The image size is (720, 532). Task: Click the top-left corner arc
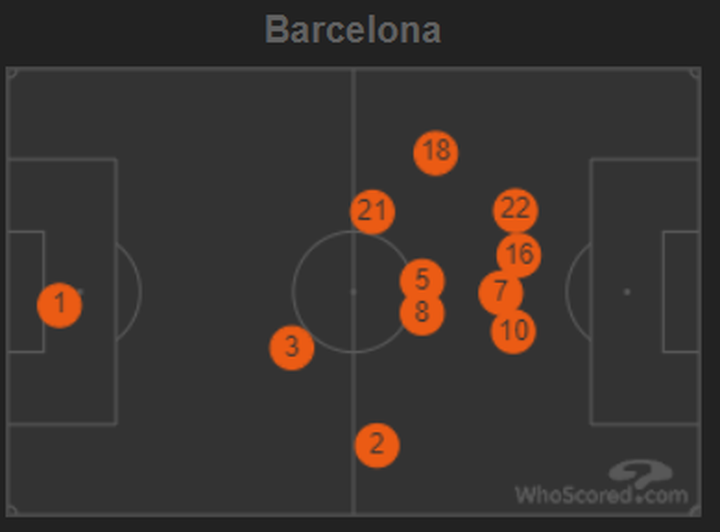[12, 73]
